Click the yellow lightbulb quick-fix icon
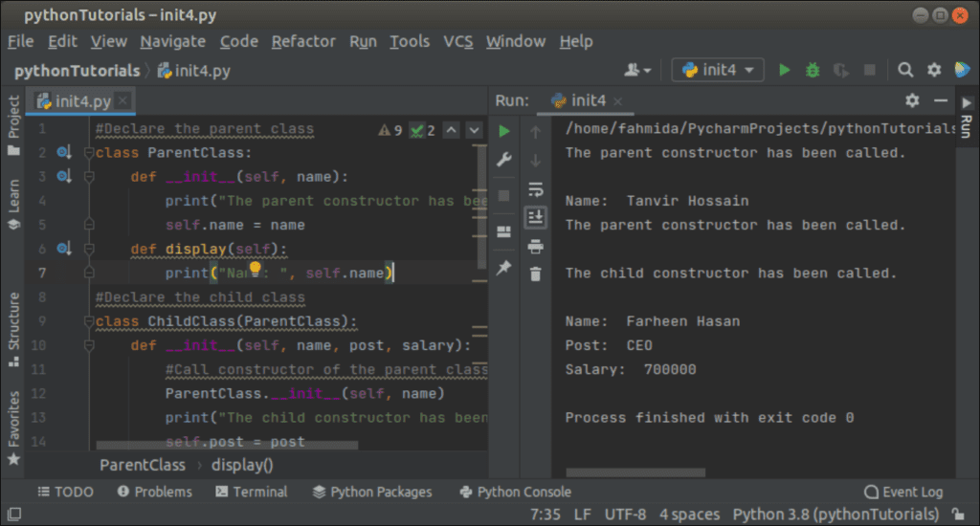Screen dimensions: 980x526 (x=255, y=269)
